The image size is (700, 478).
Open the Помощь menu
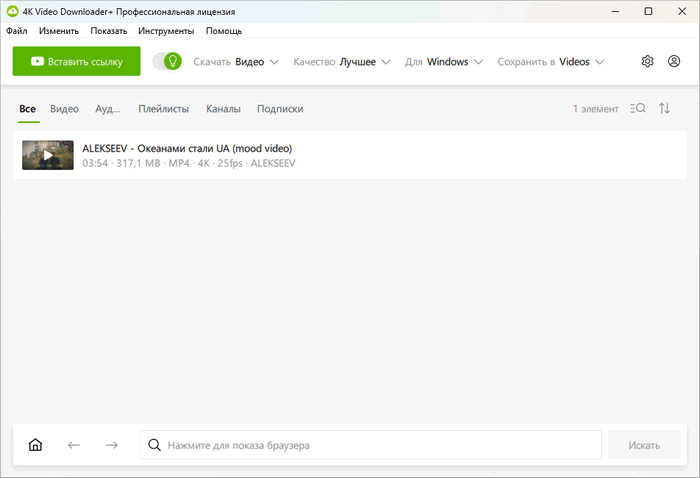[x=224, y=31]
